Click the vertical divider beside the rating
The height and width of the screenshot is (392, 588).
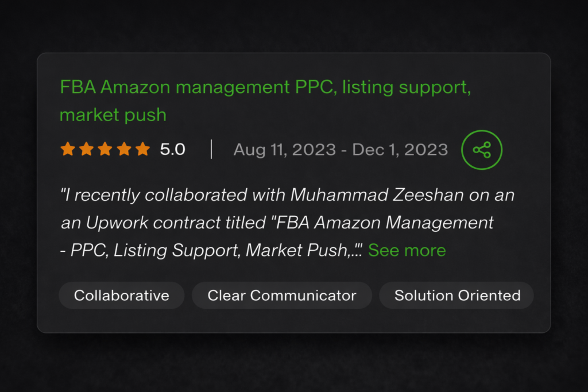click(x=211, y=149)
